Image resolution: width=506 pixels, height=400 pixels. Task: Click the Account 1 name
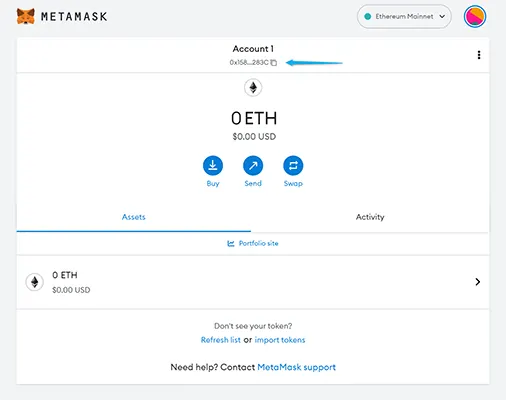(253, 49)
